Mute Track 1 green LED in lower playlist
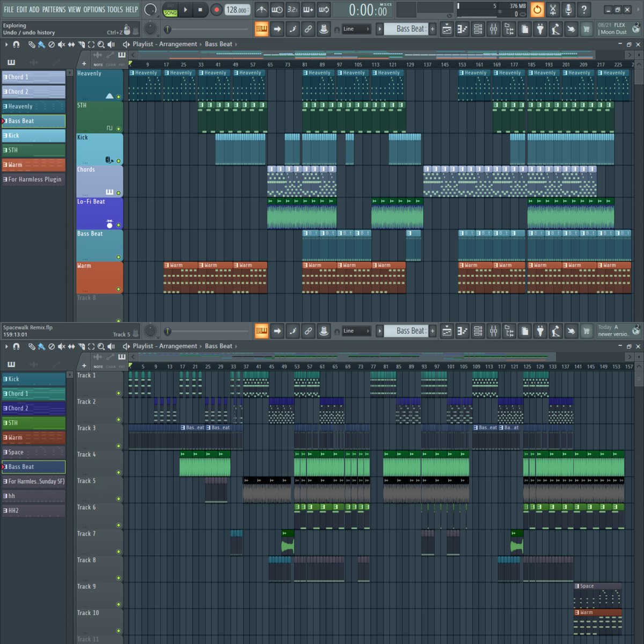Screen dimensions: 644x644 (x=119, y=393)
